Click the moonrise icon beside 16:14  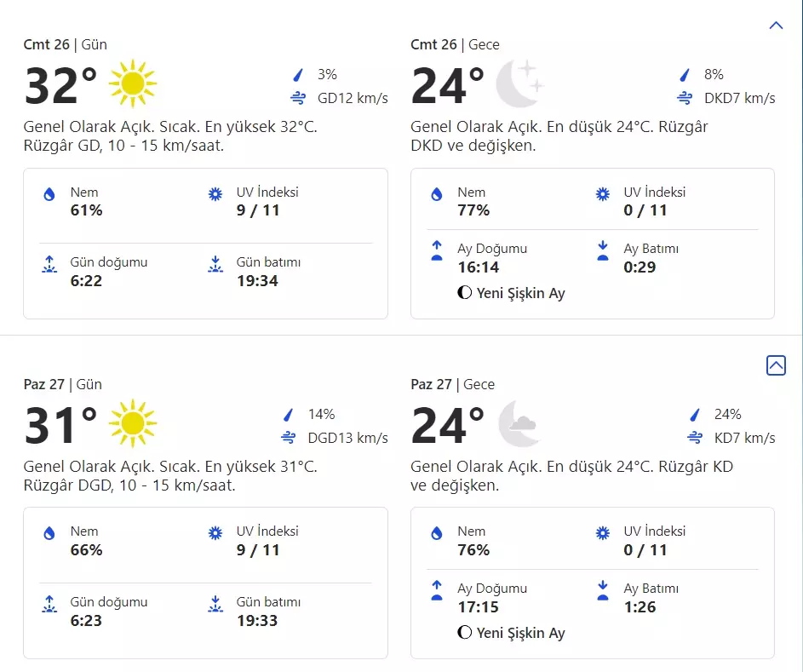pyautogui.click(x=437, y=250)
